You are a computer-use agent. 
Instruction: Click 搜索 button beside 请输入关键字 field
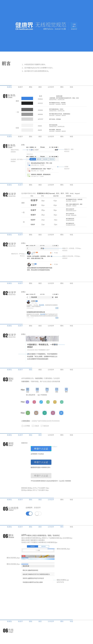pyautogui.click(x=56, y=150)
